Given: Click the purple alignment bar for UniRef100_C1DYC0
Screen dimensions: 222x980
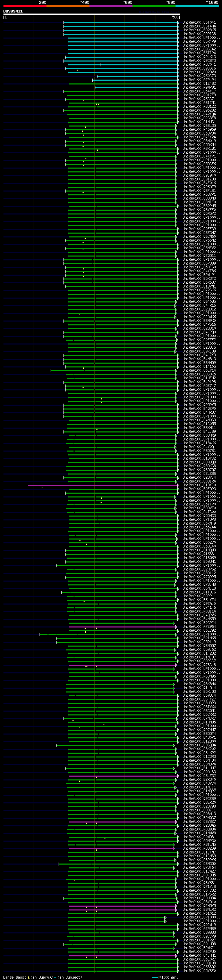Looking at the screenshot, I should 103,485.
